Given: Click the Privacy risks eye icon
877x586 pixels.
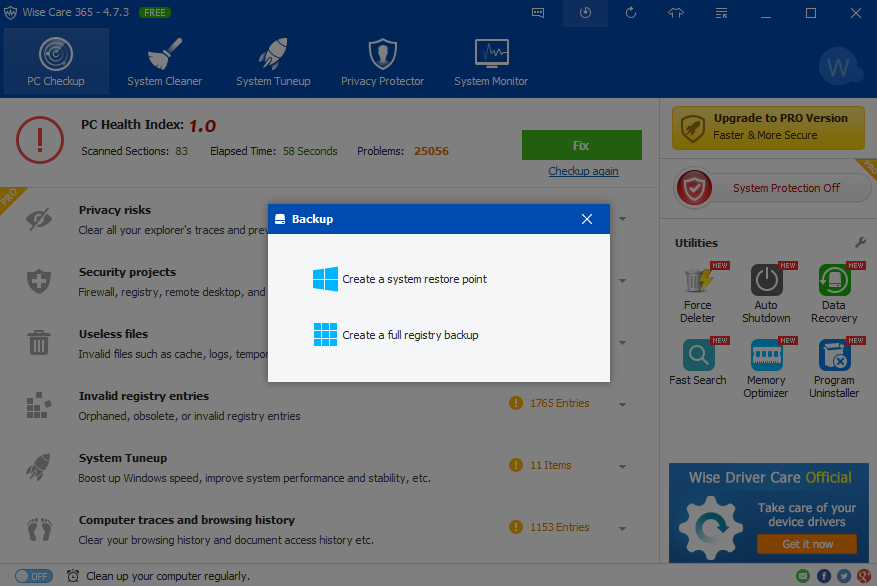Looking at the screenshot, I should click(39, 219).
